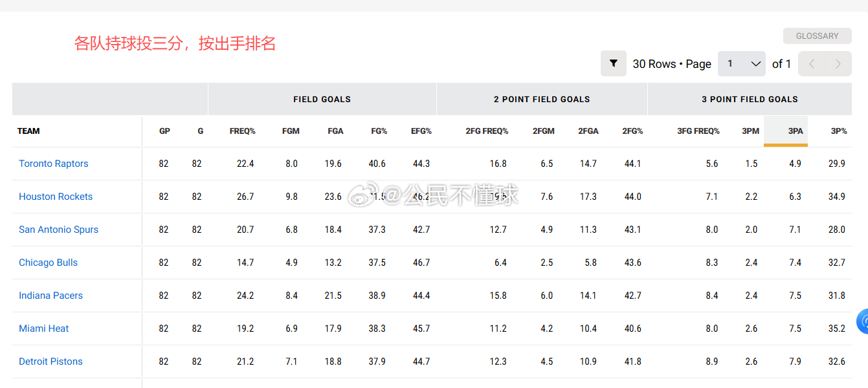Click the red Chinese caption text

coord(175,43)
